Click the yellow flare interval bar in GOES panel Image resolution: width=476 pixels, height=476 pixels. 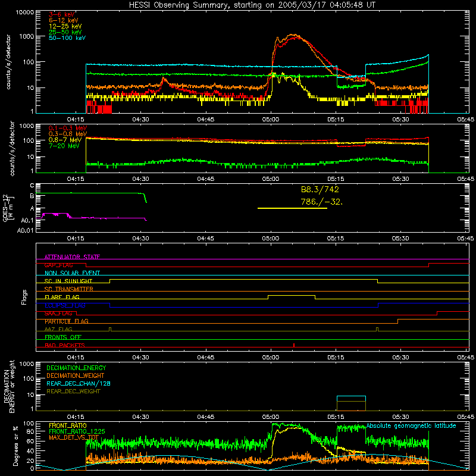(x=292, y=208)
